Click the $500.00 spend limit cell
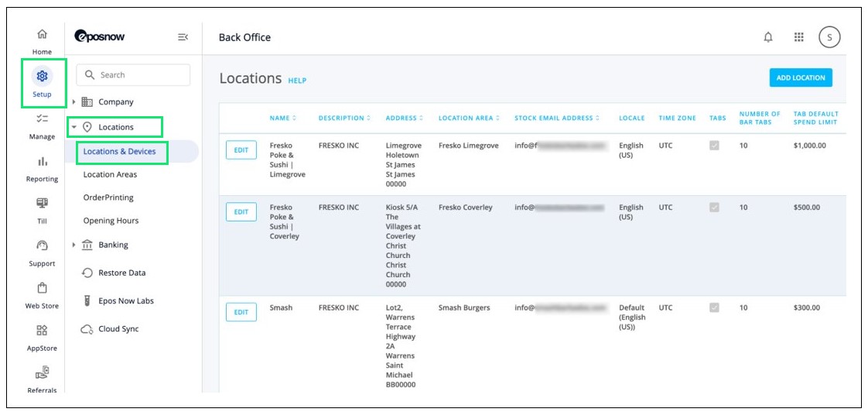This screenshot has height=419, width=868. coord(807,208)
